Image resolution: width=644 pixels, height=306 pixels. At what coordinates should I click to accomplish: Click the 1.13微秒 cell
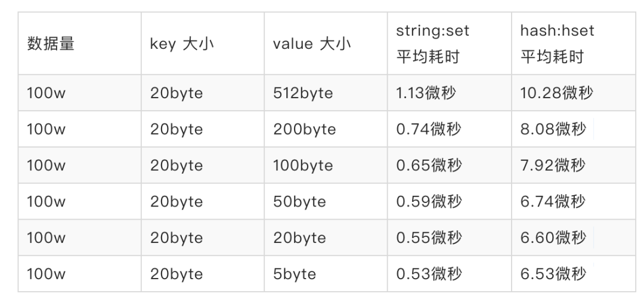pos(428,93)
